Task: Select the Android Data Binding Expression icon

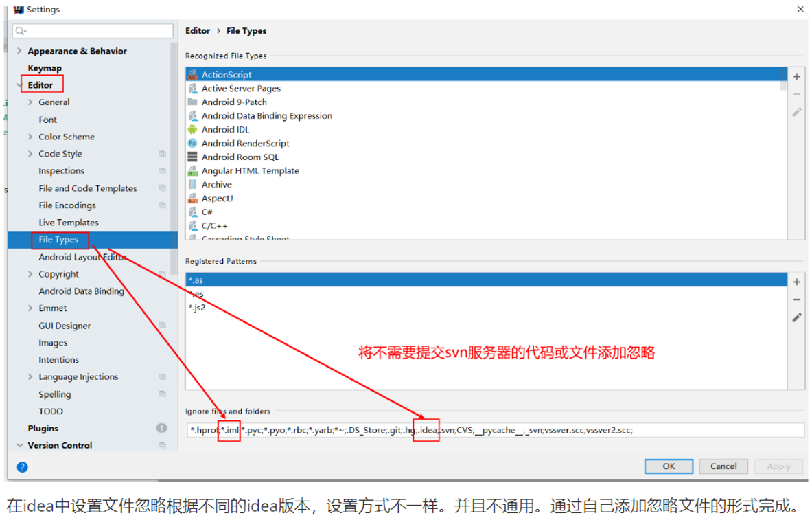Action: tap(193, 116)
